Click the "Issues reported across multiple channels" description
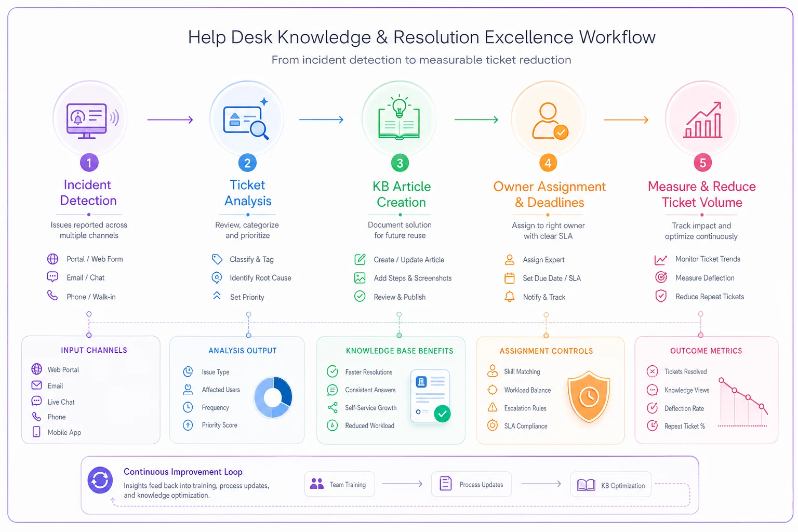The width and height of the screenshot is (798, 532). pos(89,230)
